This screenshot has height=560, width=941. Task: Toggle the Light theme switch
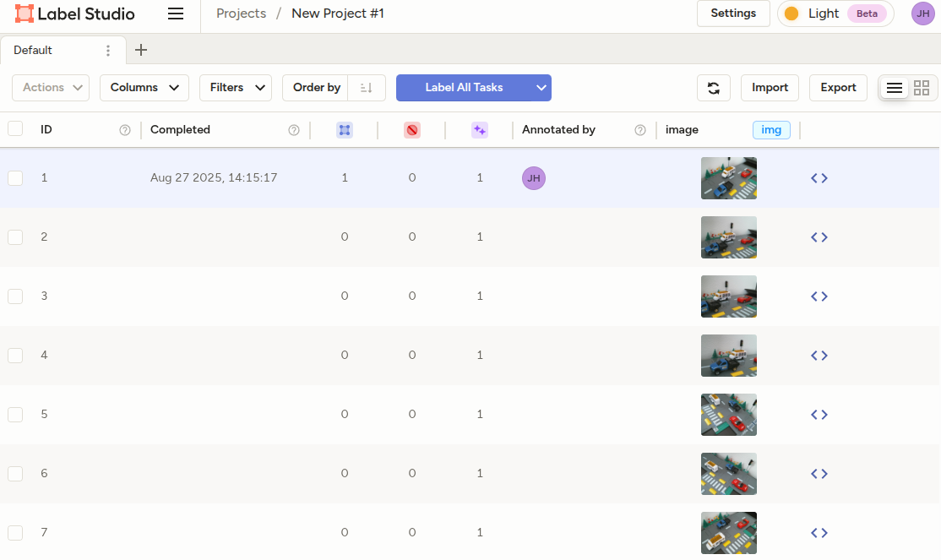pos(835,14)
